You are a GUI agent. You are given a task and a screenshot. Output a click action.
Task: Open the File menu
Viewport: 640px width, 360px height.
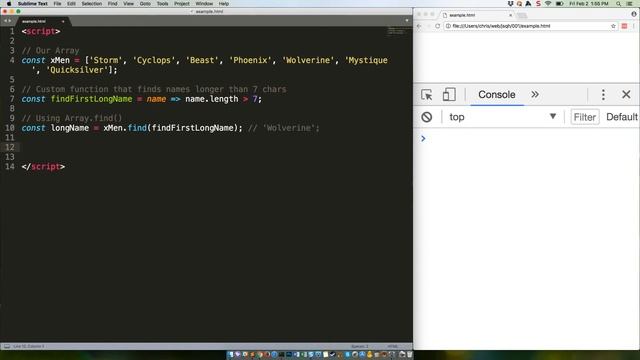click(x=57, y=4)
